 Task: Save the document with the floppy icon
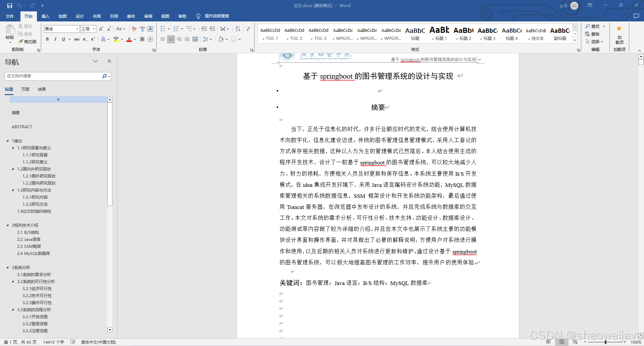(9, 5)
